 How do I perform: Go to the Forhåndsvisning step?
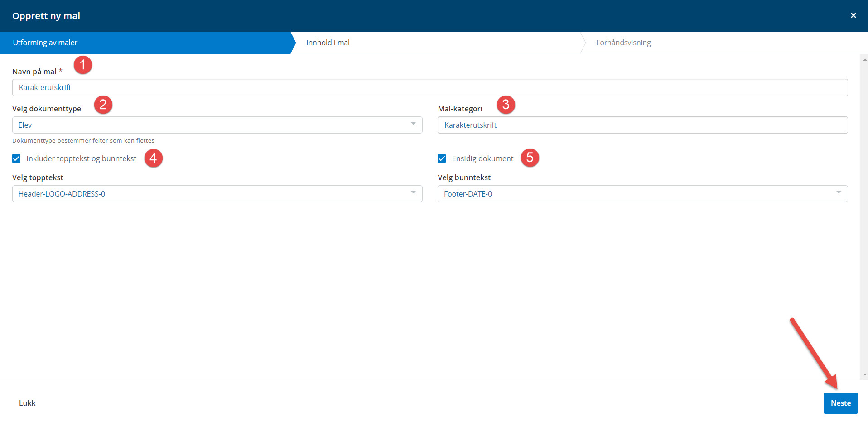coord(623,43)
